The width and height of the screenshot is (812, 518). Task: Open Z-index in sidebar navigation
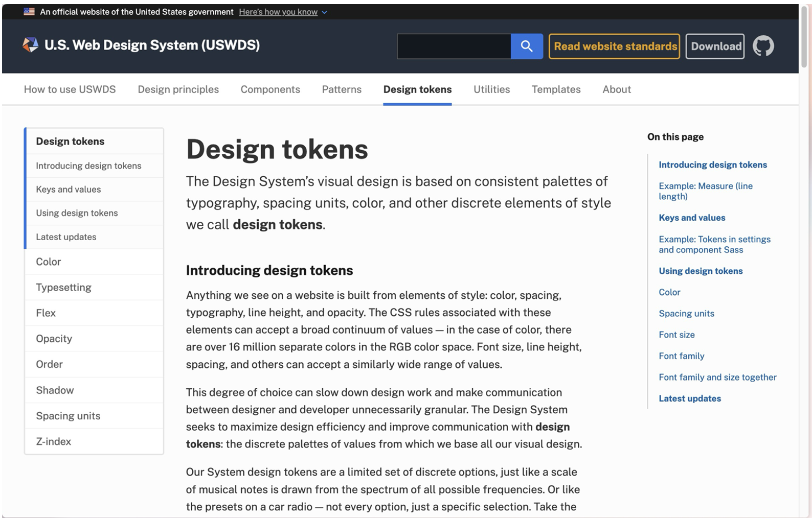(x=95, y=441)
